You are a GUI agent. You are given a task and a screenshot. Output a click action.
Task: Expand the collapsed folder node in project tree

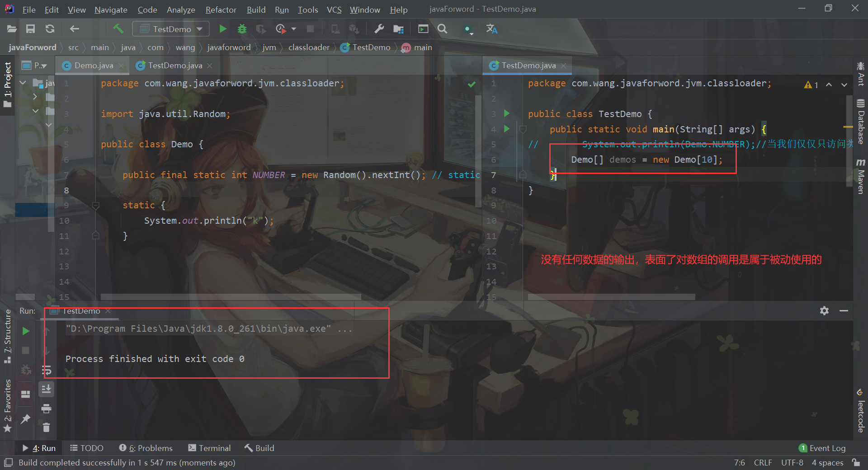click(x=35, y=97)
